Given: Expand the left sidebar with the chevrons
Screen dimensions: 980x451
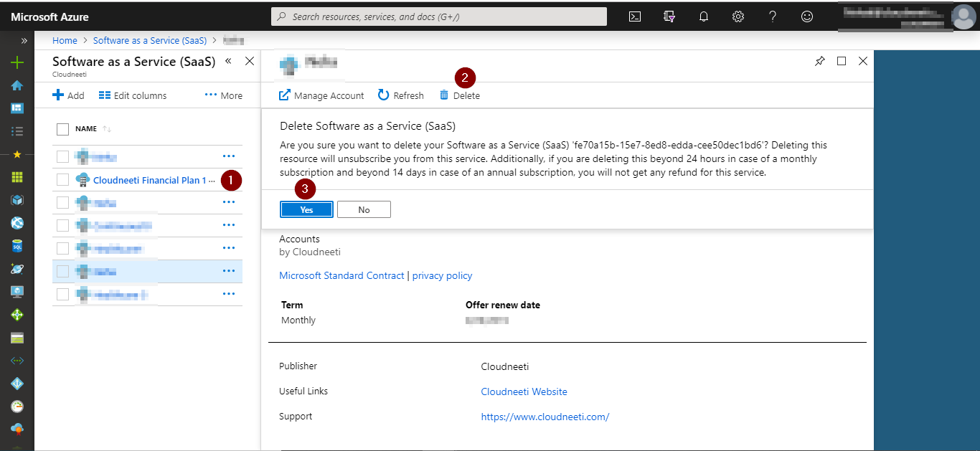Looking at the screenshot, I should (24, 41).
